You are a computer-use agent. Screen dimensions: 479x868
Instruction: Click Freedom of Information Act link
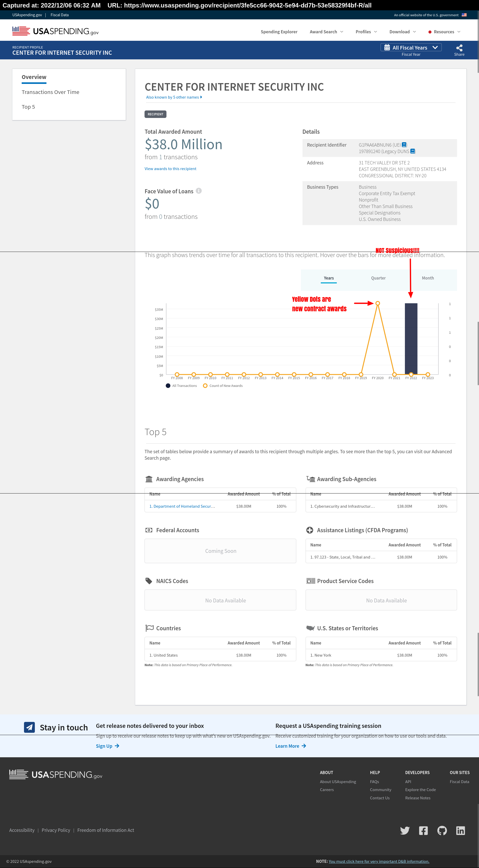(106, 830)
